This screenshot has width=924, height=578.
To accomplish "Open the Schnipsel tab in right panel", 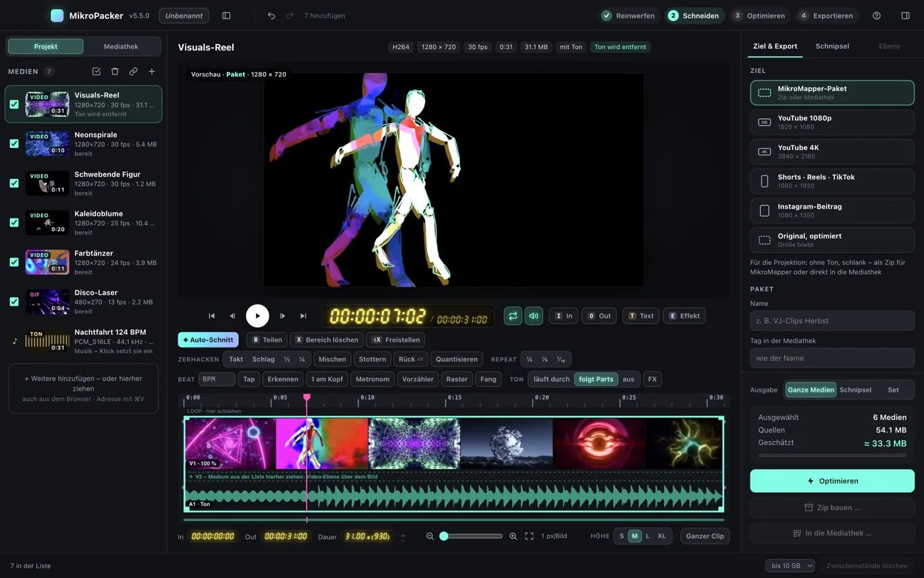I will [832, 46].
